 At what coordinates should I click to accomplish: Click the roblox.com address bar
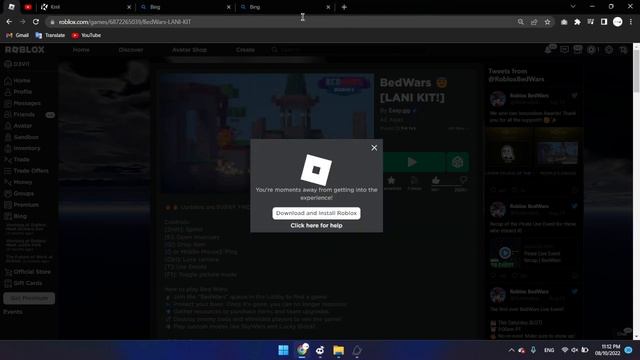pos(282,22)
